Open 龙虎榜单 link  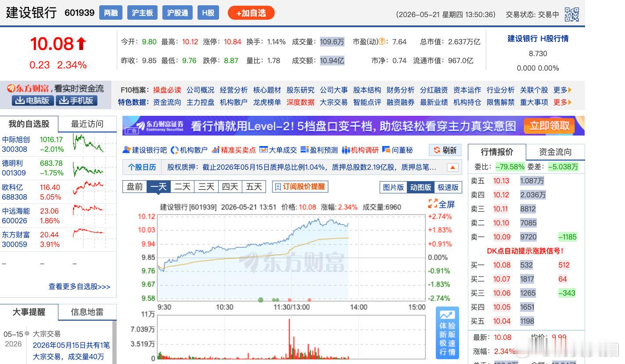(x=267, y=102)
